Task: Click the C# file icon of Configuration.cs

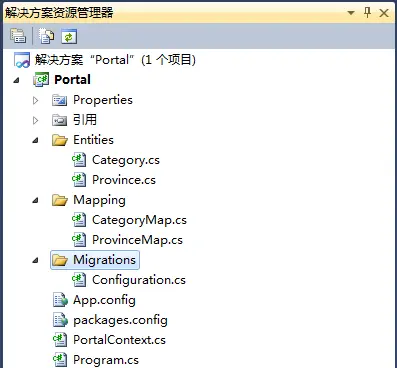Action: [x=79, y=280]
